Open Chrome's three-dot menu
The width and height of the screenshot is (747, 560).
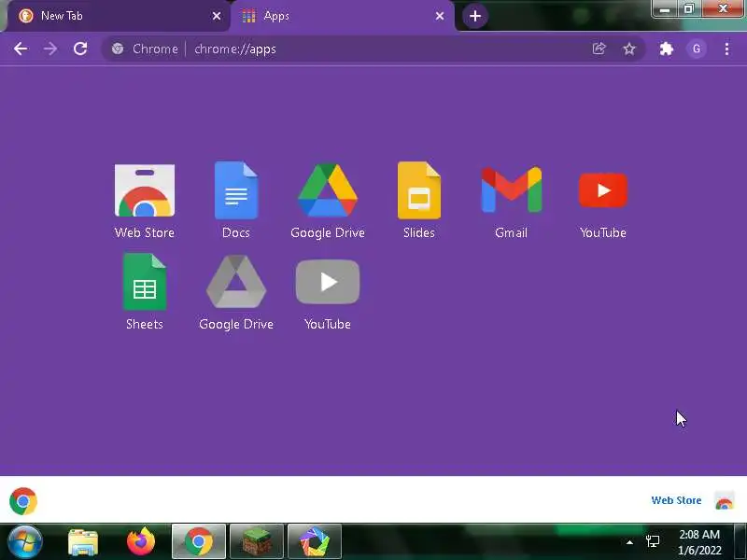726,49
